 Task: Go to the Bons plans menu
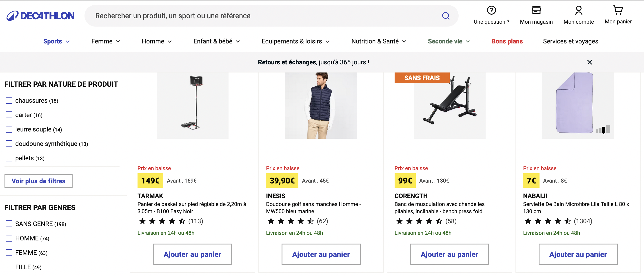pos(507,41)
